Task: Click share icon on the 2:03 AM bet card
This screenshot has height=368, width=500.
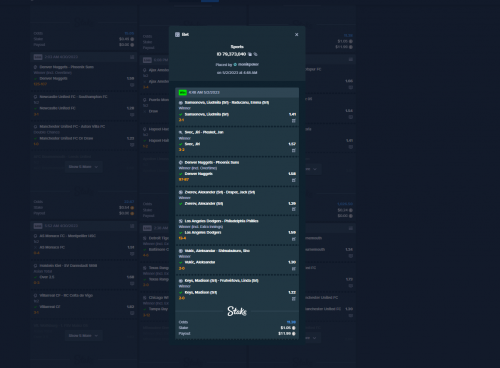Action: click(x=132, y=57)
